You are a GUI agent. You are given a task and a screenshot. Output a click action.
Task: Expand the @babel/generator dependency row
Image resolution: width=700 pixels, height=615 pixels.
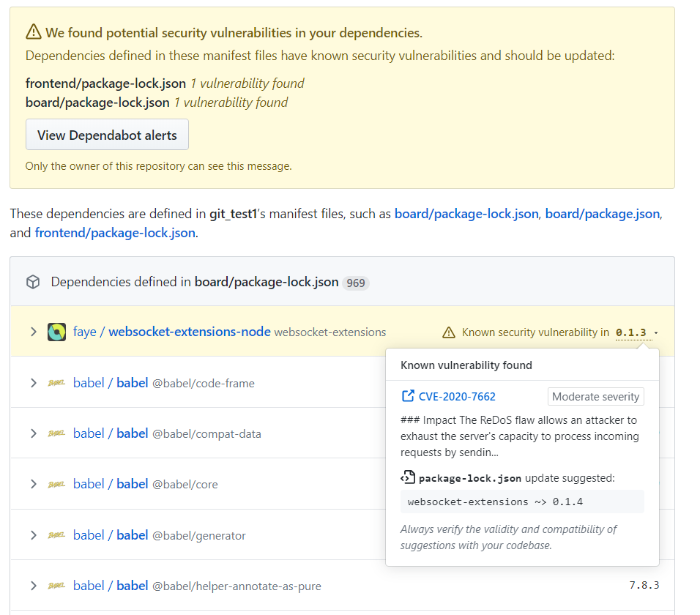point(34,535)
